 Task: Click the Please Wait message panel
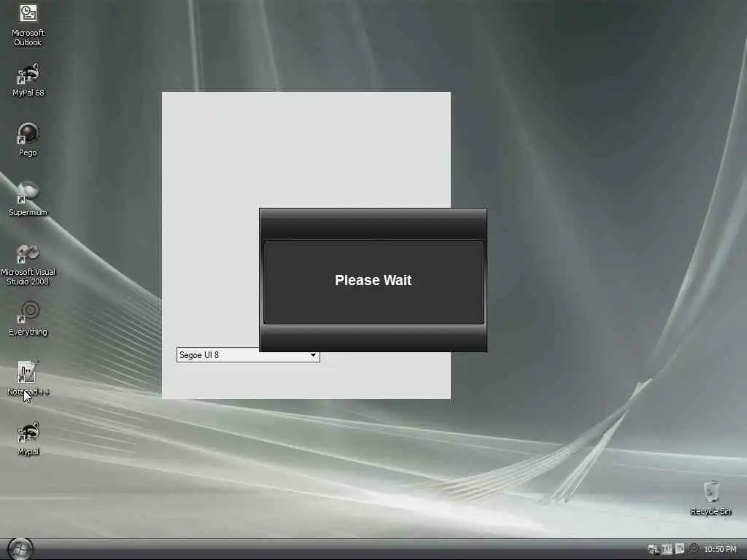tap(373, 282)
